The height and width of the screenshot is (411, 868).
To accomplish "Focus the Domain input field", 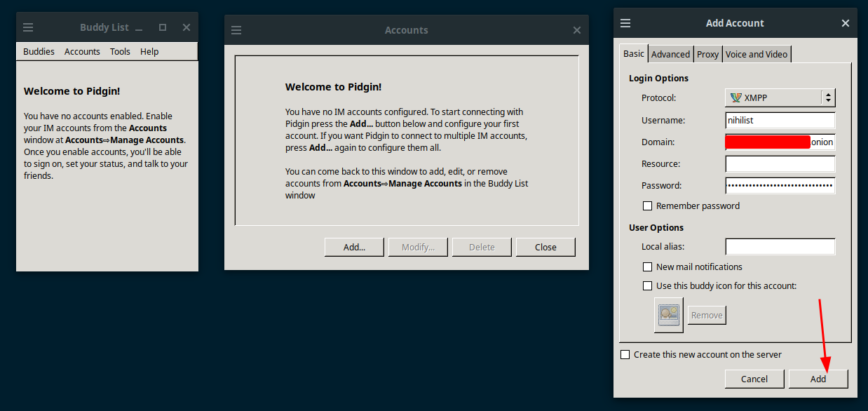I will 780,142.
